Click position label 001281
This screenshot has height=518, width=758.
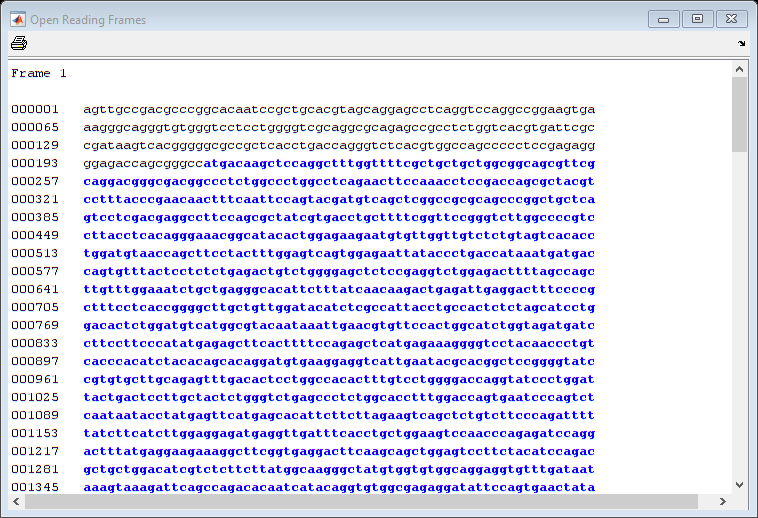35,469
